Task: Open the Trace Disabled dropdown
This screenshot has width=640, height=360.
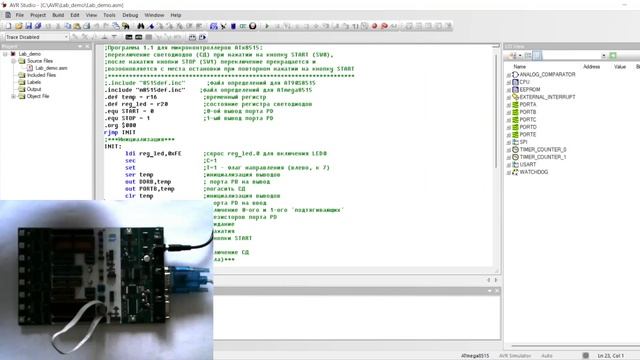Action: 66,37
